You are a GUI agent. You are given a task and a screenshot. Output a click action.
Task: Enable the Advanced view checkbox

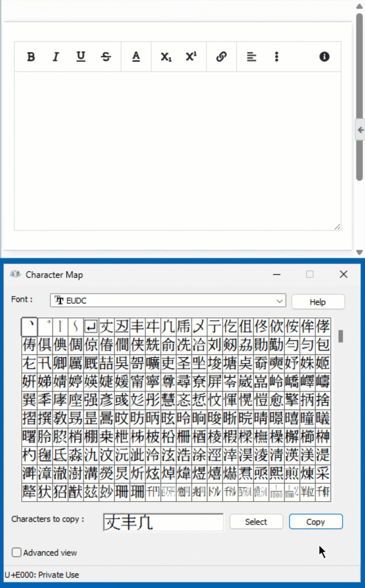click(x=17, y=552)
